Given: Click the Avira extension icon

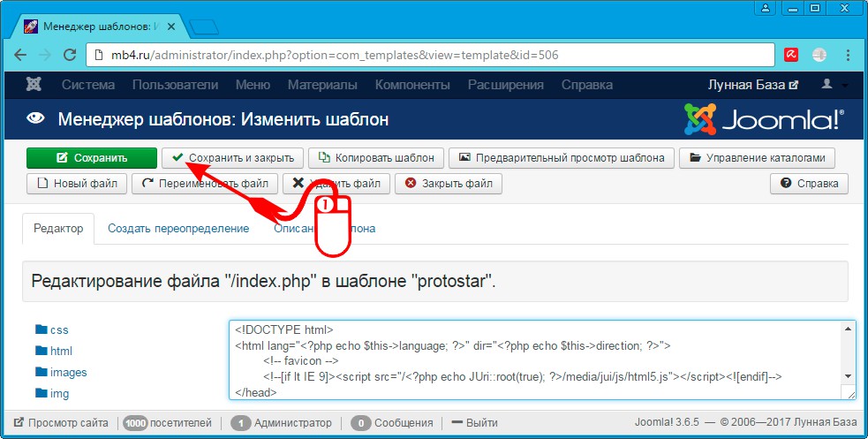Looking at the screenshot, I should pos(791,55).
